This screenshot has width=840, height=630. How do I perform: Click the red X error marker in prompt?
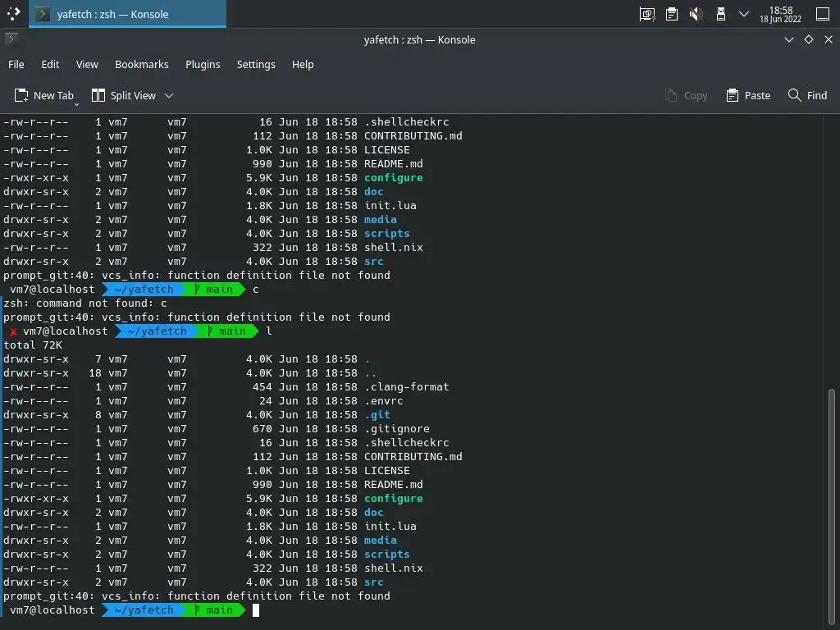(13, 331)
